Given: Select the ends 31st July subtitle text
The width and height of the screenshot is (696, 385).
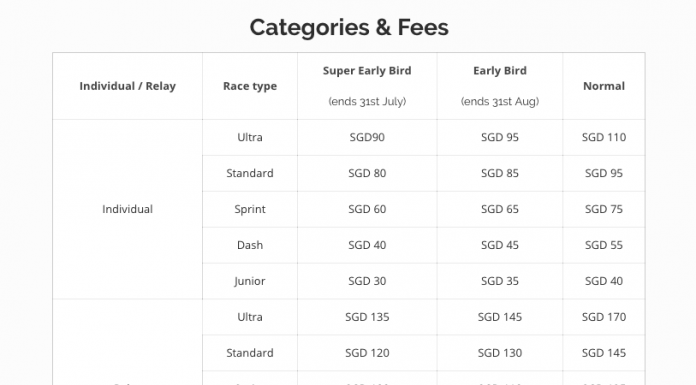Looking at the screenshot, I should pos(367,102).
